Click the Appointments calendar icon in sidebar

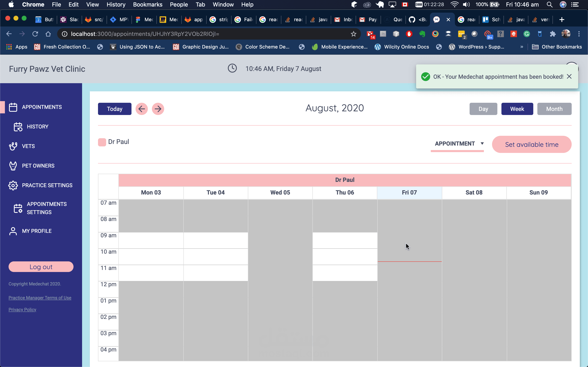pyautogui.click(x=13, y=107)
